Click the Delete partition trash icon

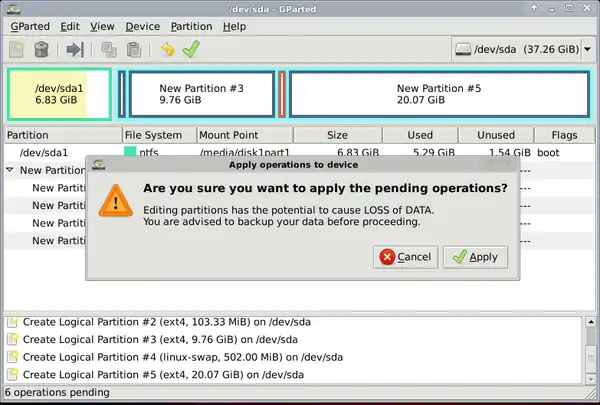[x=41, y=48]
